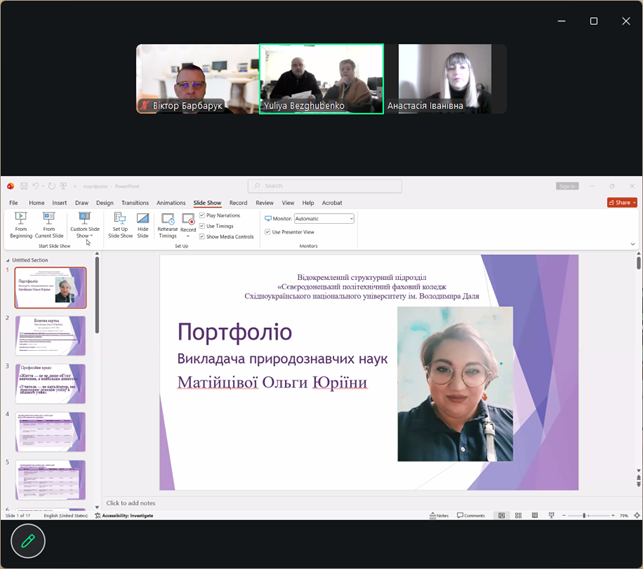Open the ribbon Record tab

pos(238,203)
